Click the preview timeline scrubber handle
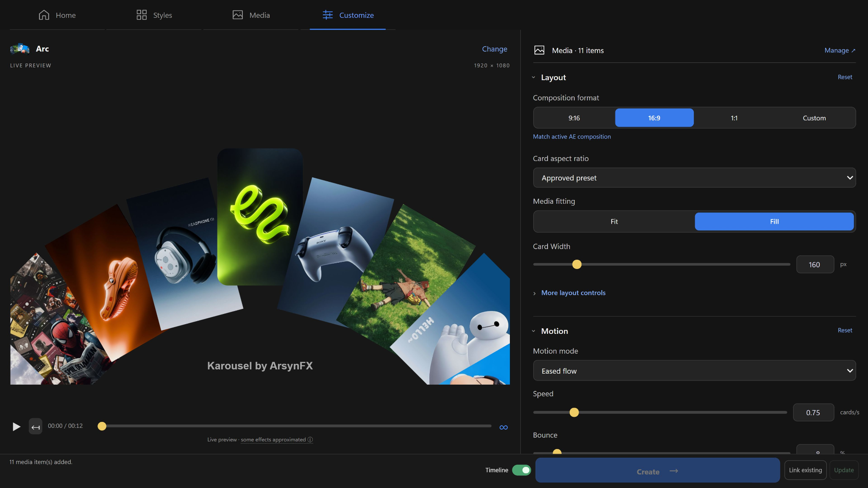 [x=102, y=426]
